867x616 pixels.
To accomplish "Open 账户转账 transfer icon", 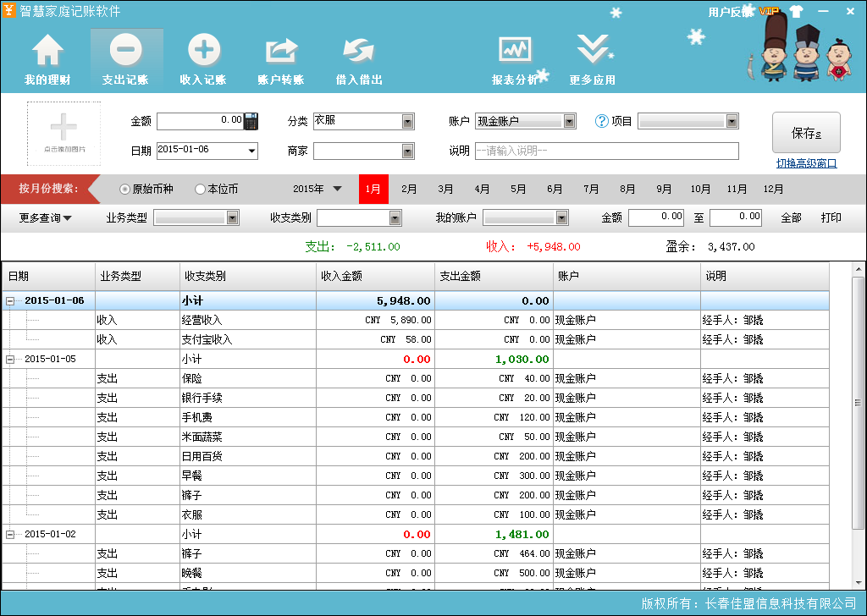I will [280, 52].
